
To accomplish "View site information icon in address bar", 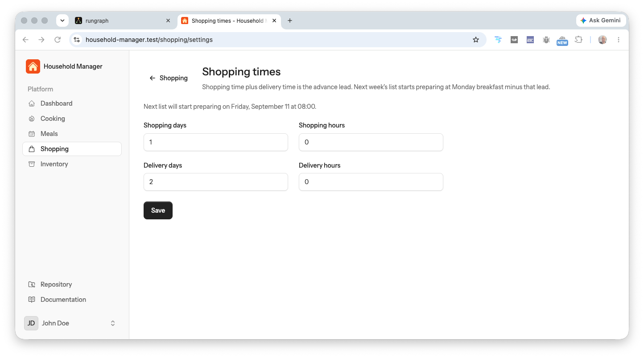I will tap(77, 40).
